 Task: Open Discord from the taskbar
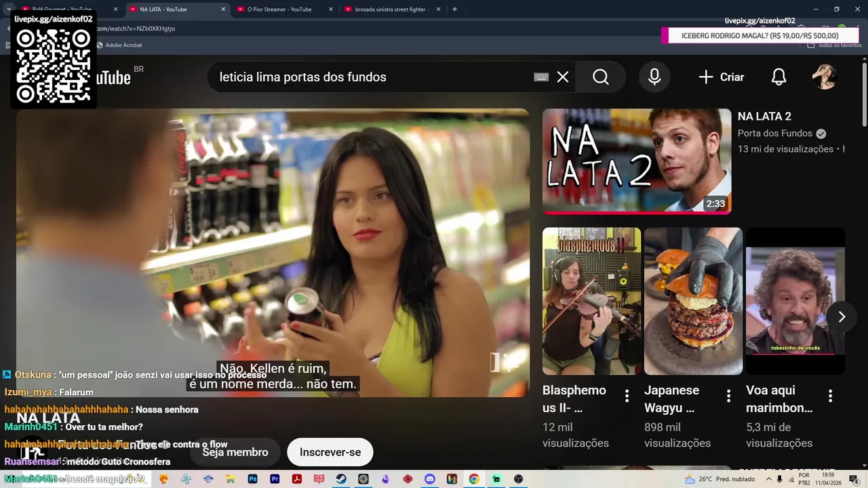(x=430, y=479)
